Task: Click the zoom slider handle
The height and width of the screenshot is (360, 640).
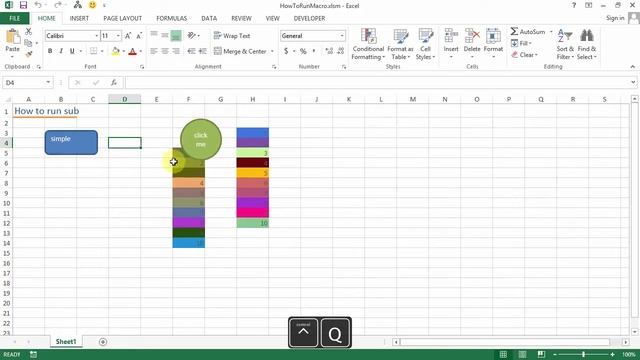Action: tap(583, 354)
